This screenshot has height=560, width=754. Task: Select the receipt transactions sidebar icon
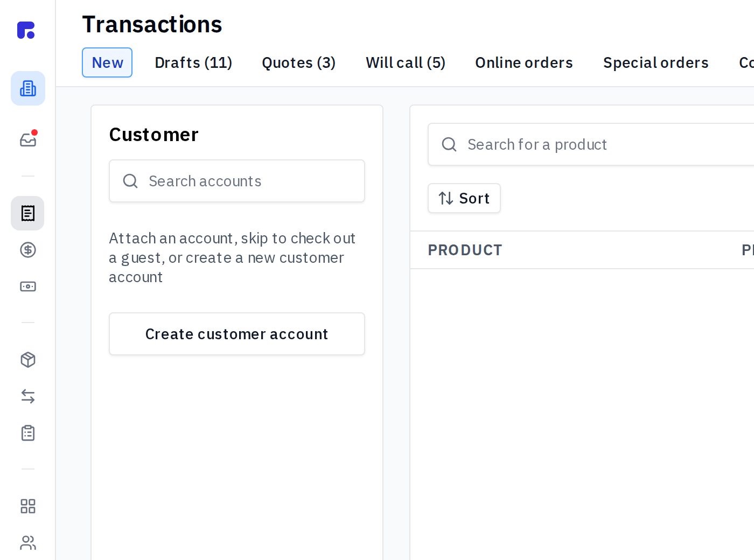(27, 213)
